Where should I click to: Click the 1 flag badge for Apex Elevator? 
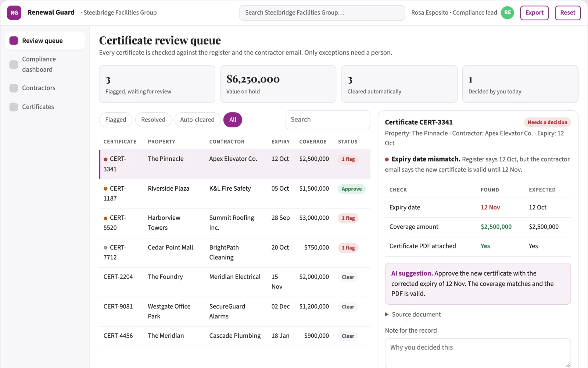coord(348,159)
